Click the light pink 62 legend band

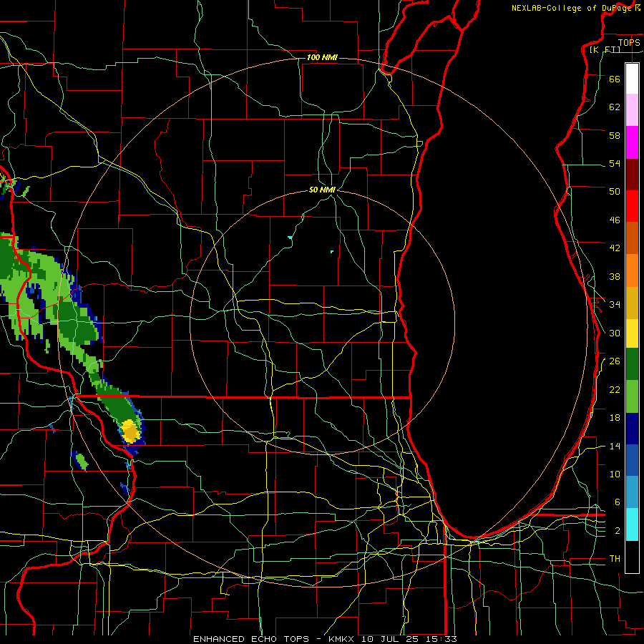coord(632,109)
